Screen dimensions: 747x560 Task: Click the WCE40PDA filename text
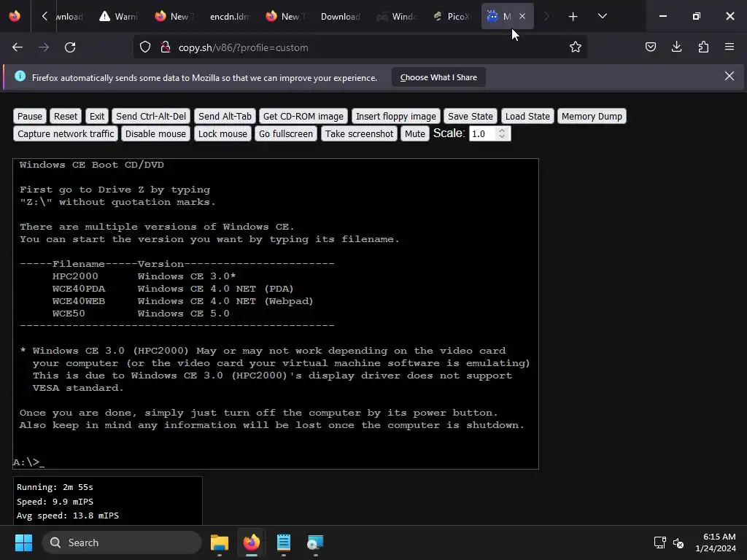click(x=79, y=289)
